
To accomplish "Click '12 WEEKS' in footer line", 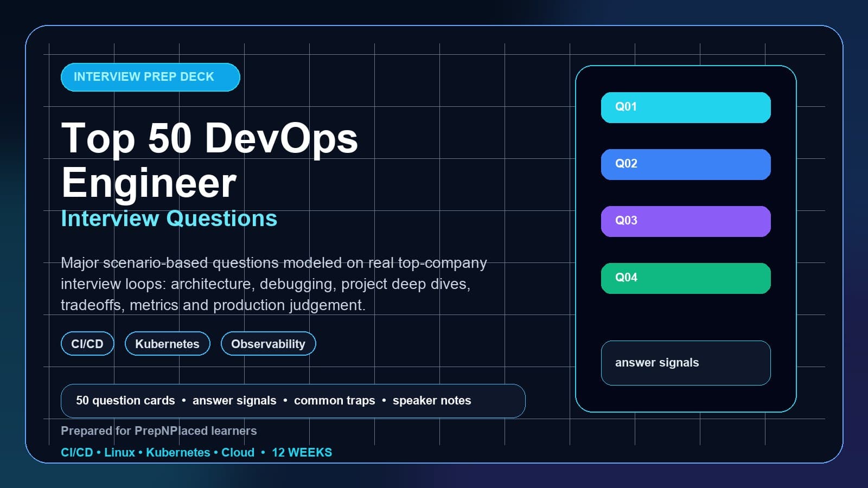I will 302,452.
